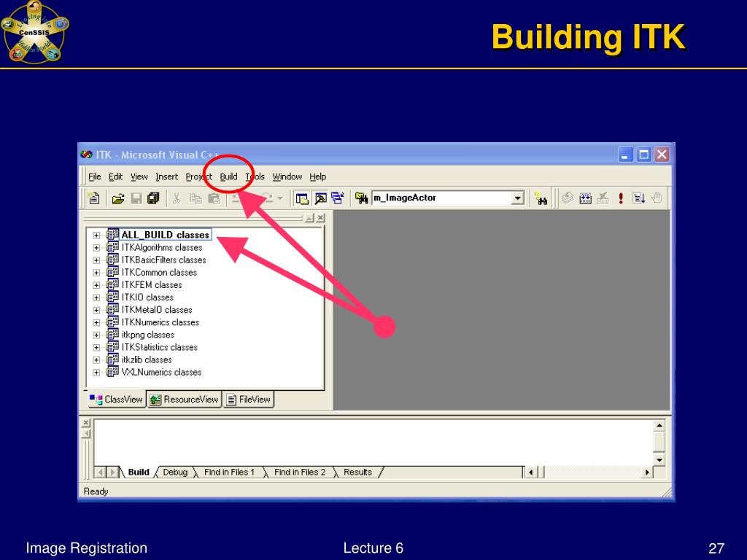Click the Copy toolbar icon
Screen dimensions: 747x560
click(x=196, y=198)
